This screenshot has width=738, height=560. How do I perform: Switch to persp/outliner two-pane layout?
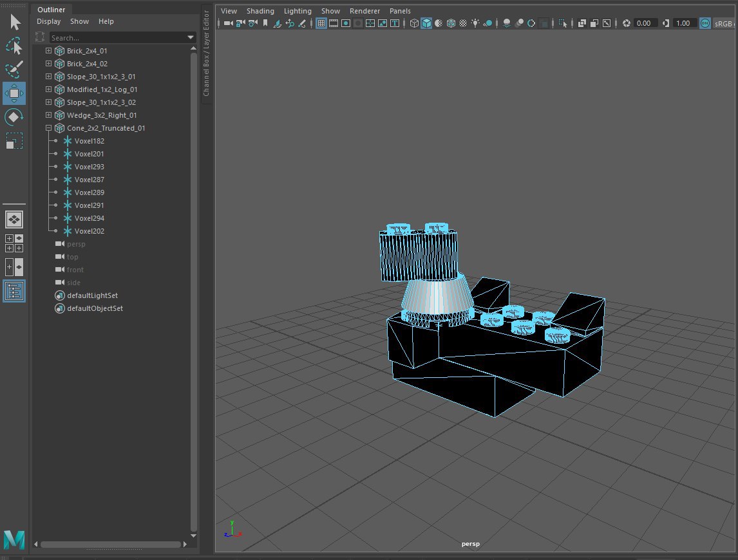(x=14, y=267)
